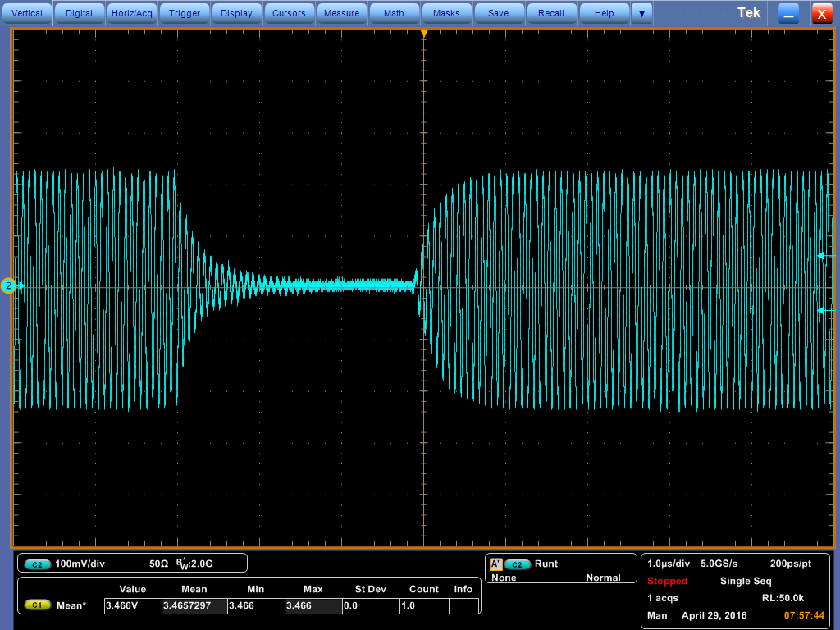Click the 07:57:44 time display
Screen dimensions: 840x630
point(804,615)
